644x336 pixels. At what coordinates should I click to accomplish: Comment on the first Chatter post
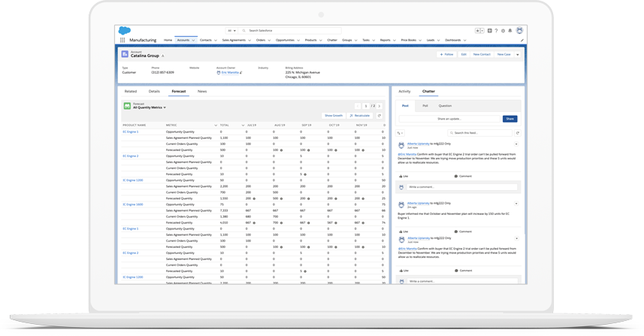[463, 176]
